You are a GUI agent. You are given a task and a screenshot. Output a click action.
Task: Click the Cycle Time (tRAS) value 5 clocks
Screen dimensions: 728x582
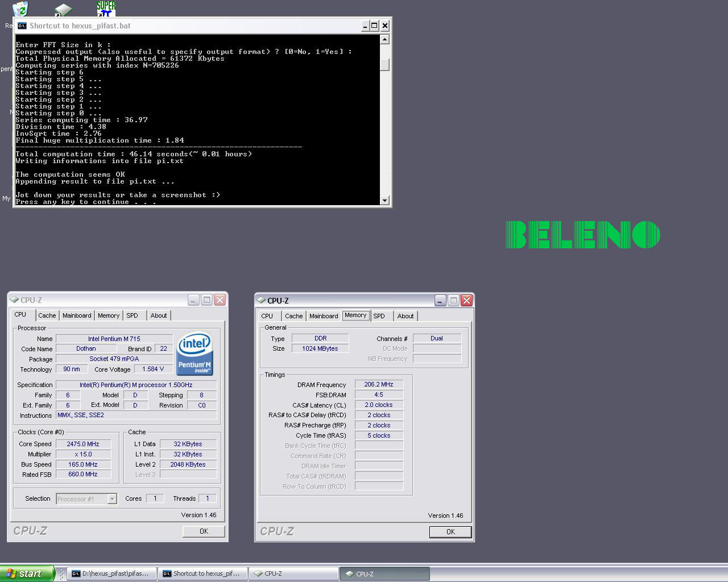coord(379,435)
